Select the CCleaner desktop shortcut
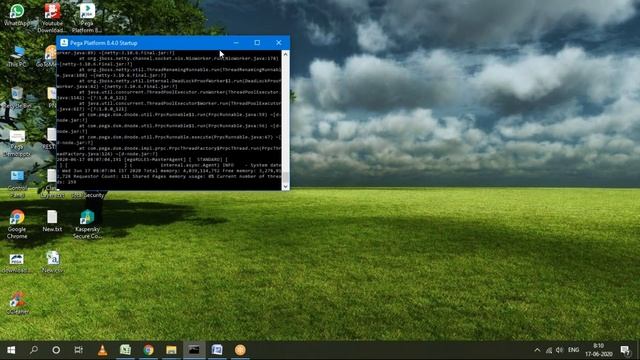 tap(18, 303)
